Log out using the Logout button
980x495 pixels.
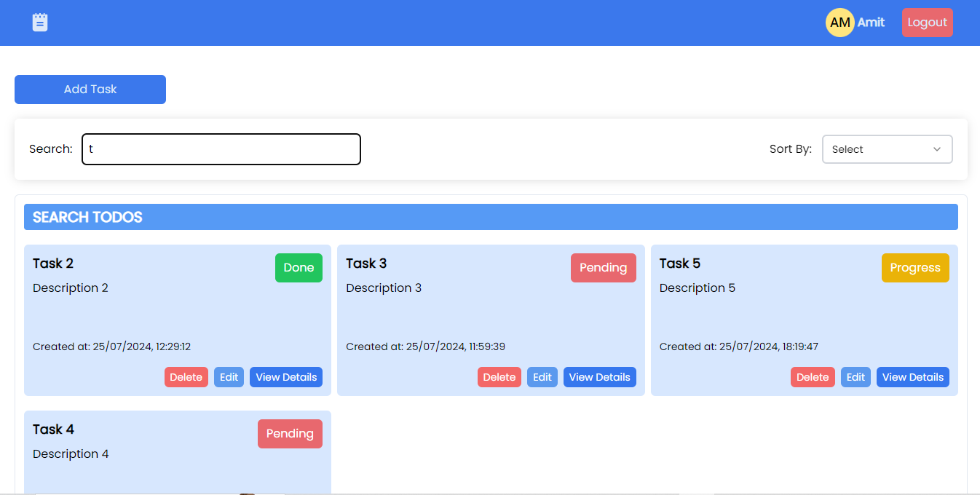(927, 23)
